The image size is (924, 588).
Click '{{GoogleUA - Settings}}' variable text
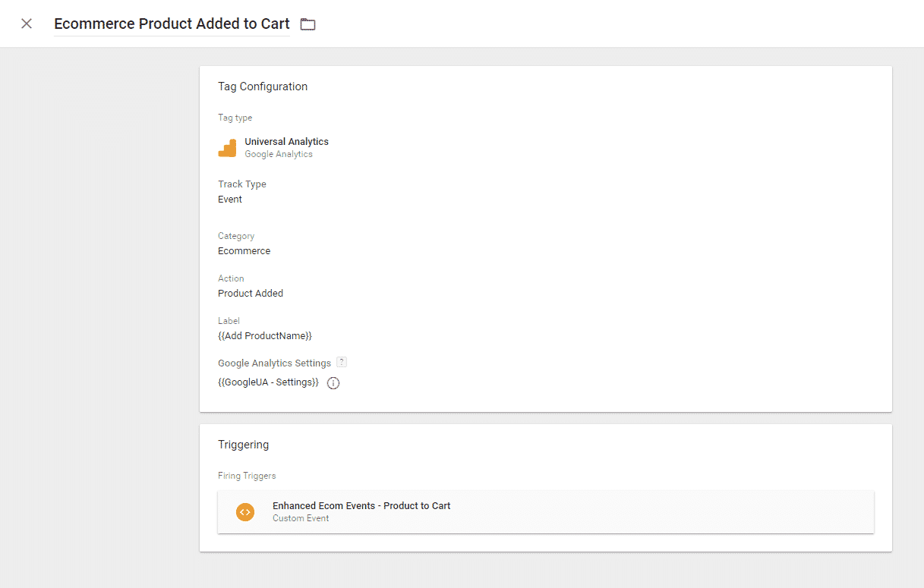pyautogui.click(x=268, y=382)
